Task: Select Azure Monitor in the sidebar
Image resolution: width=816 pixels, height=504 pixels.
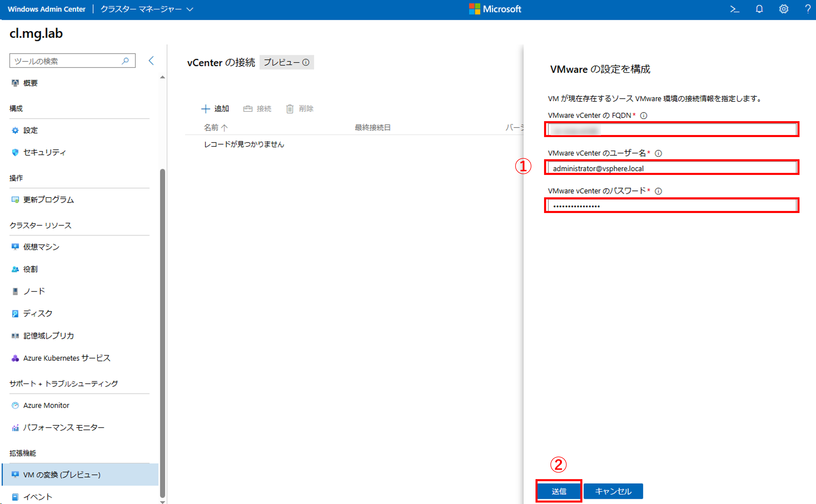Action: point(46,405)
